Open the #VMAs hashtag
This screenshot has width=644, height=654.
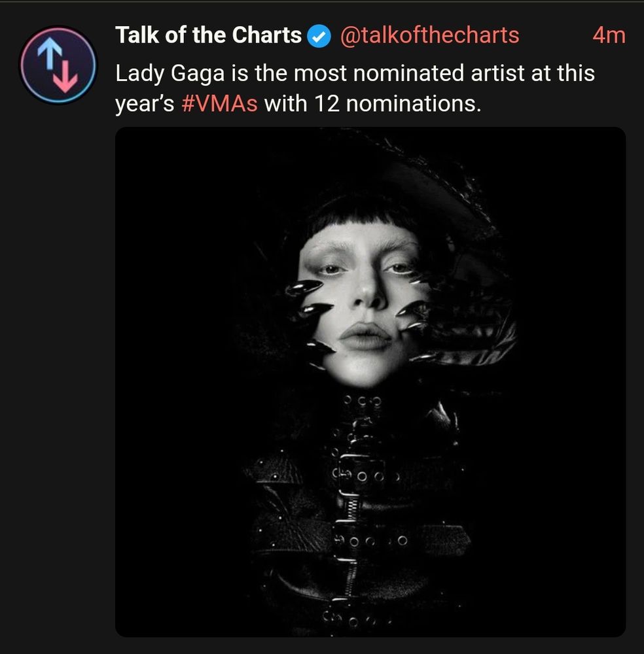[219, 103]
